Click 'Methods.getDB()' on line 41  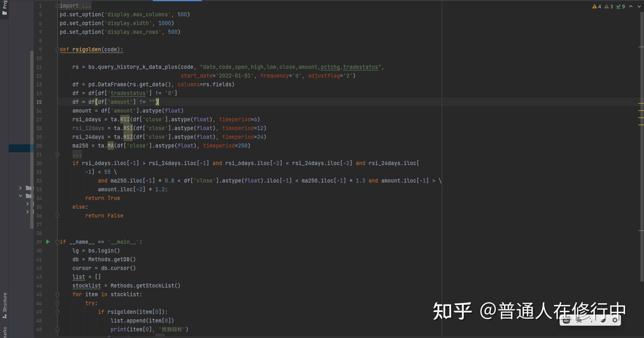pos(112,259)
